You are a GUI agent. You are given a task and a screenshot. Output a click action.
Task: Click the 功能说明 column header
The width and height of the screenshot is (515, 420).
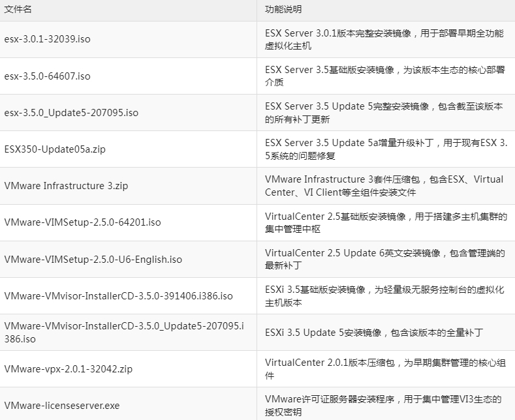(283, 10)
